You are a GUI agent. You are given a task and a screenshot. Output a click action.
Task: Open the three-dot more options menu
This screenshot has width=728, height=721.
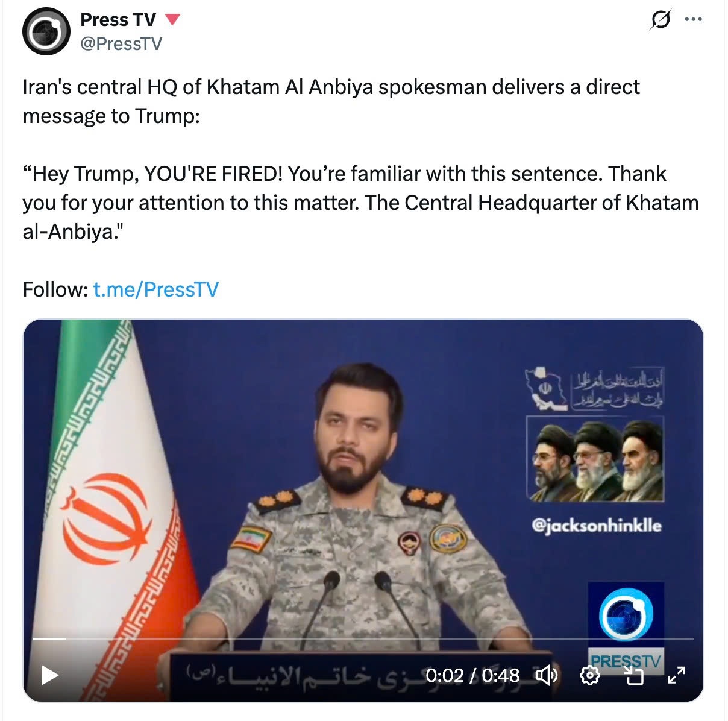point(694,19)
